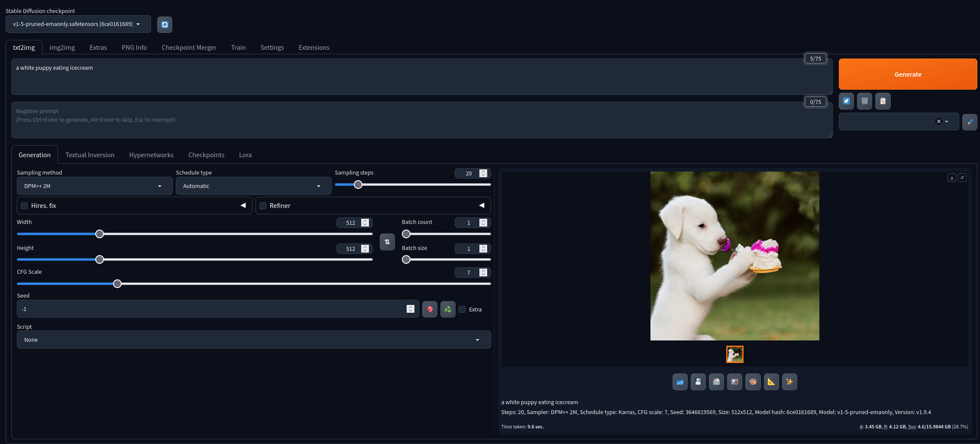
Task: Open the Settings tab
Action: click(272, 48)
